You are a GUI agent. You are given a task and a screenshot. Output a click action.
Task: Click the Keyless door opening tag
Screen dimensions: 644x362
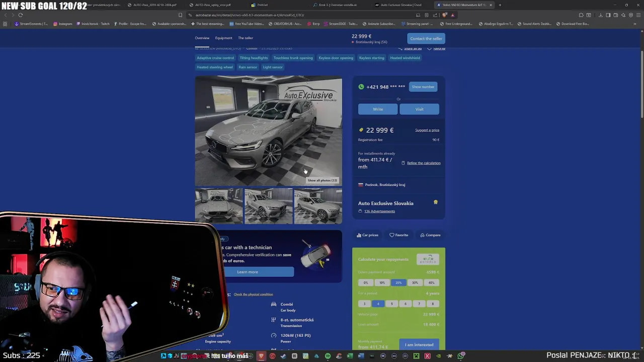coord(336,58)
